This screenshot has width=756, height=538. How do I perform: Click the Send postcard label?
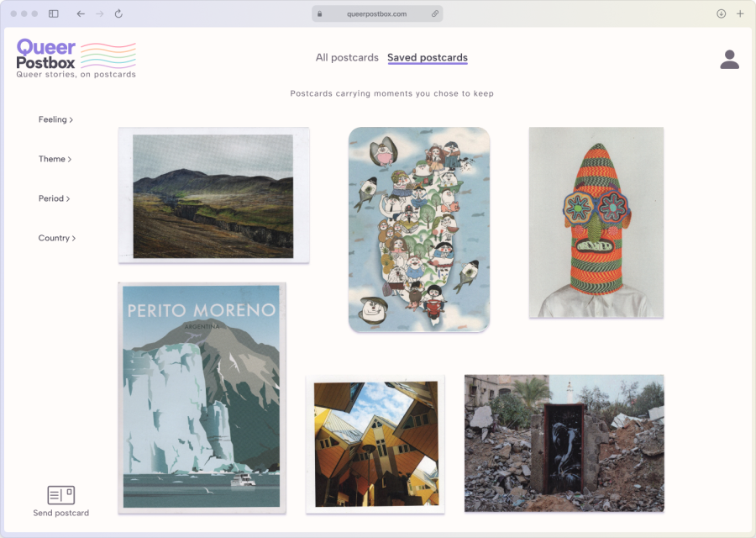click(x=60, y=513)
